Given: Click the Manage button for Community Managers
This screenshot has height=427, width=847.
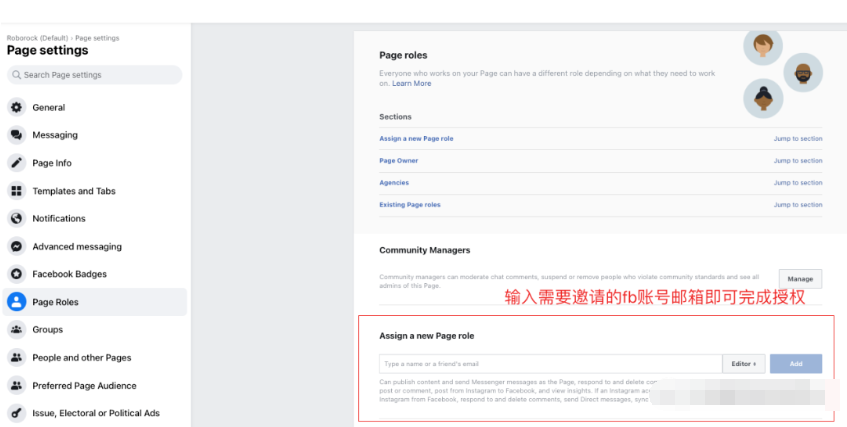Looking at the screenshot, I should click(x=801, y=279).
